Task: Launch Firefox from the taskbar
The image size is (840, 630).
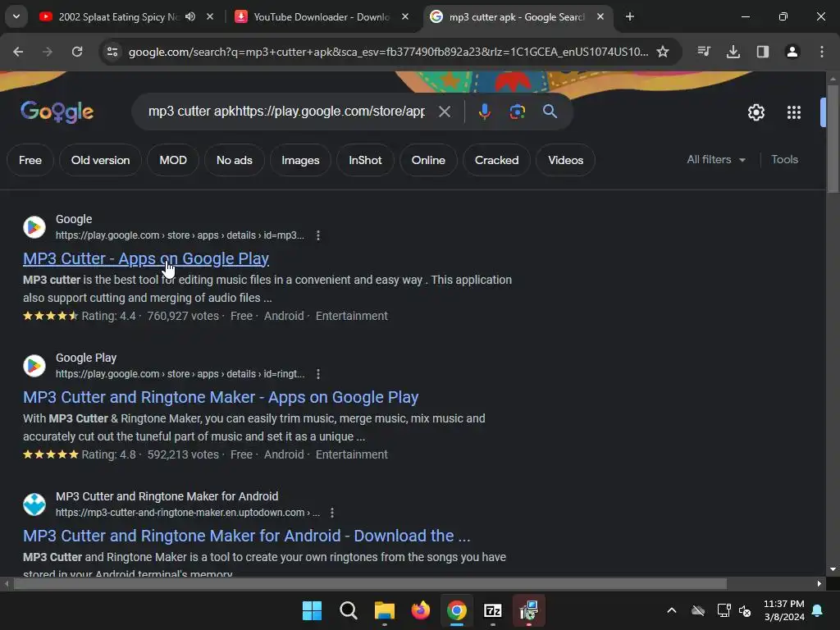Action: click(421, 610)
